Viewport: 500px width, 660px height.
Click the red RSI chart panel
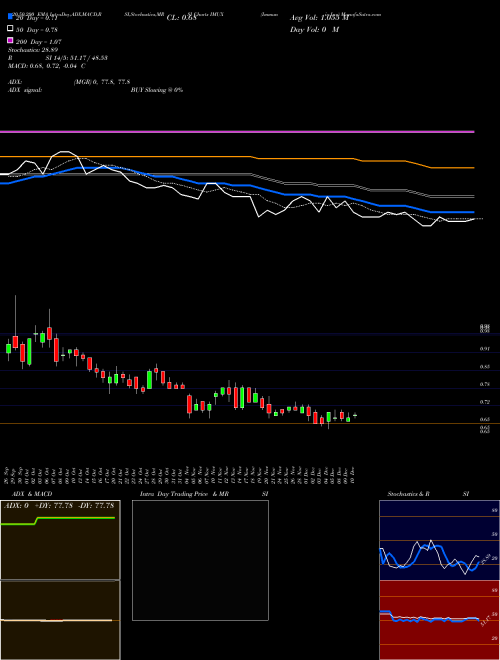click(x=439, y=620)
